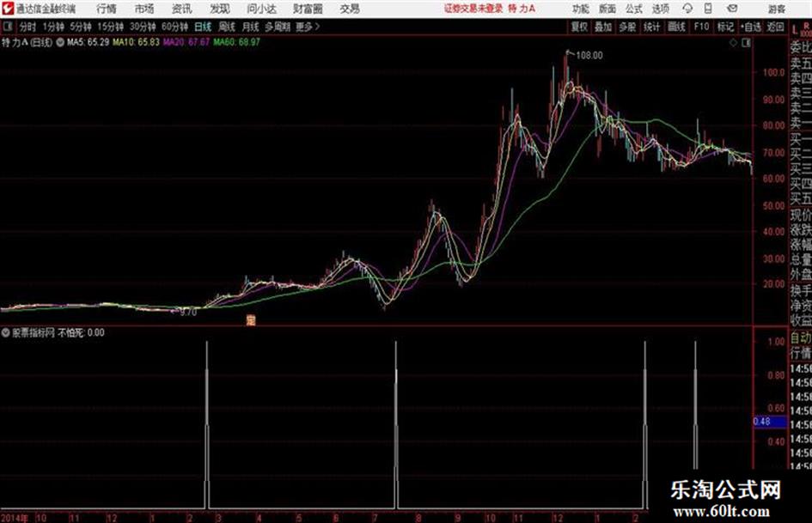The height and width of the screenshot is (523, 812).
Task: Open the 财富圈 menu
Action: 308,9
